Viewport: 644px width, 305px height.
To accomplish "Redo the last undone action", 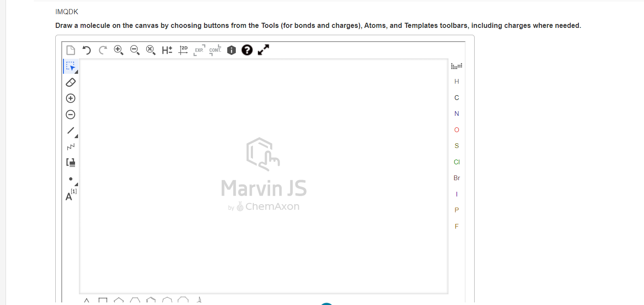I will pos(102,50).
